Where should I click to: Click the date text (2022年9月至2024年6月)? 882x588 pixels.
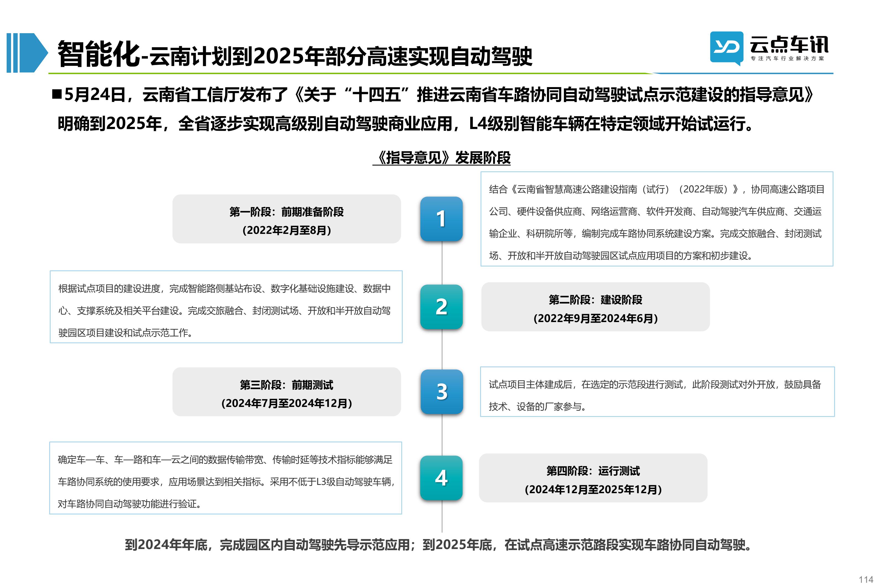point(595,318)
